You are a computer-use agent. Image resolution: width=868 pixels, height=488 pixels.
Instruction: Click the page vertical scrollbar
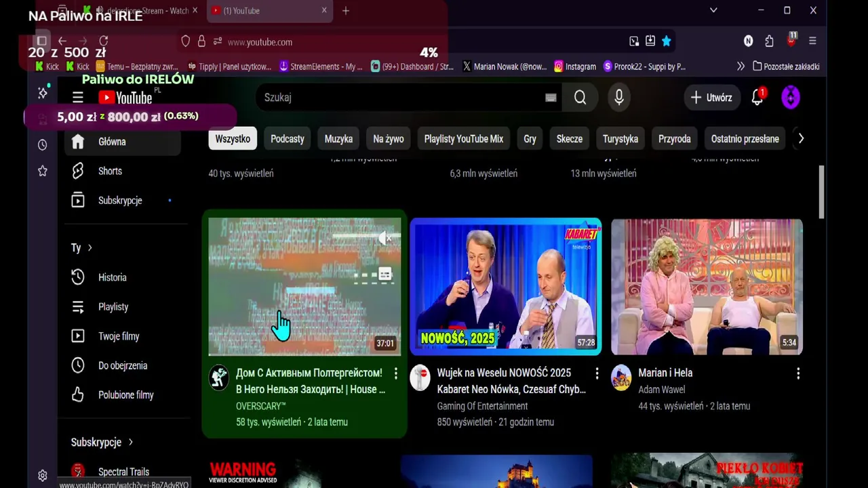point(822,192)
